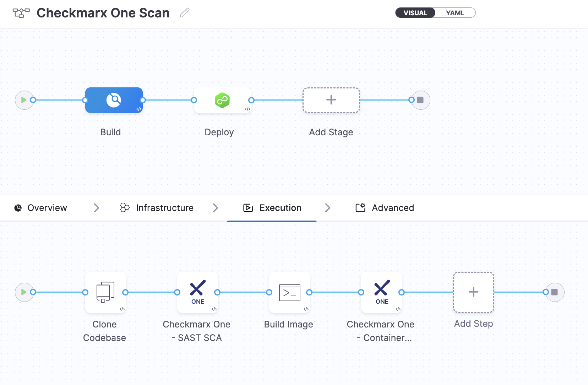Click connector node left of Build stage
This screenshot has width=588, height=385.
[85, 100]
